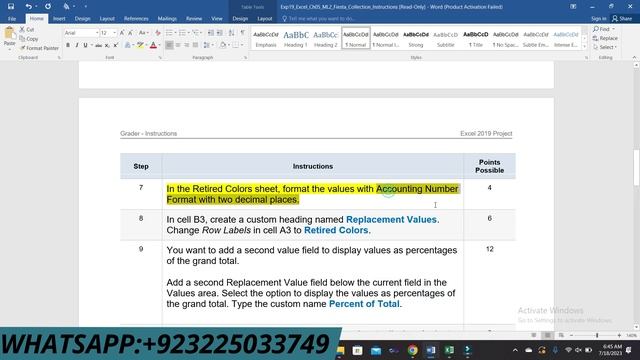Open the Bullets list dropdown
Viewport: 640px width, 360px height.
[175, 33]
